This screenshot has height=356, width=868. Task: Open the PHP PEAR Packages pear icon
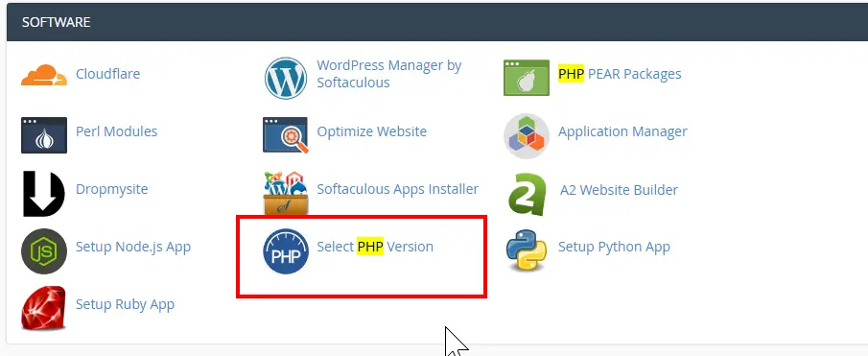pos(527,78)
